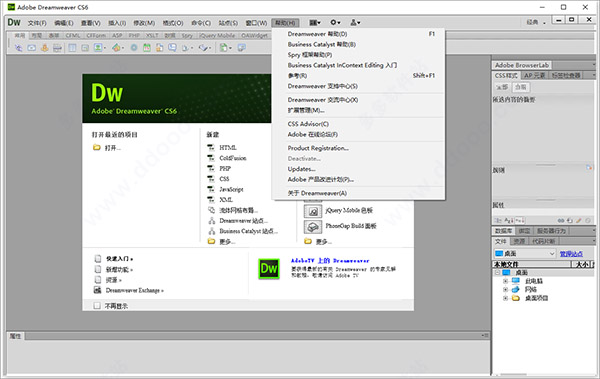Open the Site icon menu in menu bar

(355, 23)
